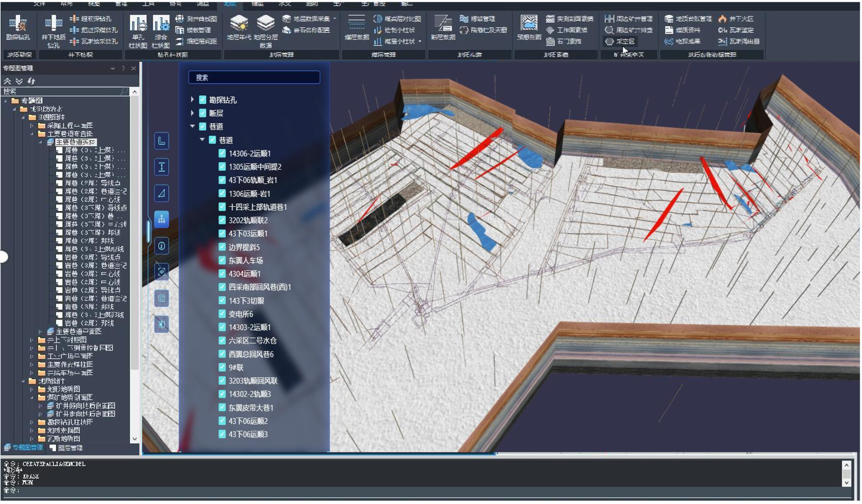862x504 pixels.
Task: Collapse the top-level 巷道 node
Action: (x=192, y=126)
